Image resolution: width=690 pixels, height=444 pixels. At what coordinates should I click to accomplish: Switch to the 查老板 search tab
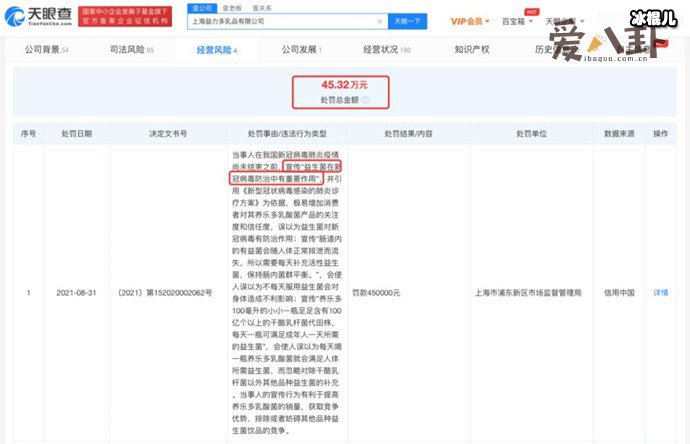coord(232,8)
